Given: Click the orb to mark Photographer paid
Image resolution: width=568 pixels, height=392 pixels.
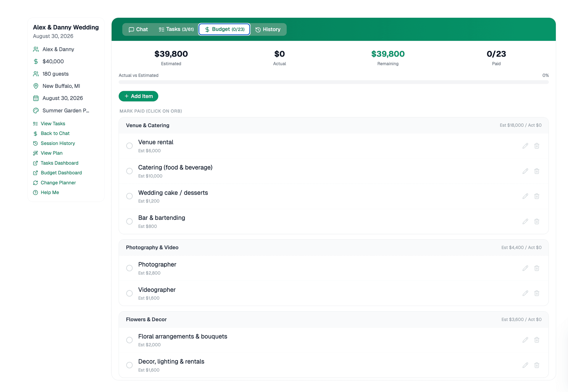Looking at the screenshot, I should (x=129, y=268).
